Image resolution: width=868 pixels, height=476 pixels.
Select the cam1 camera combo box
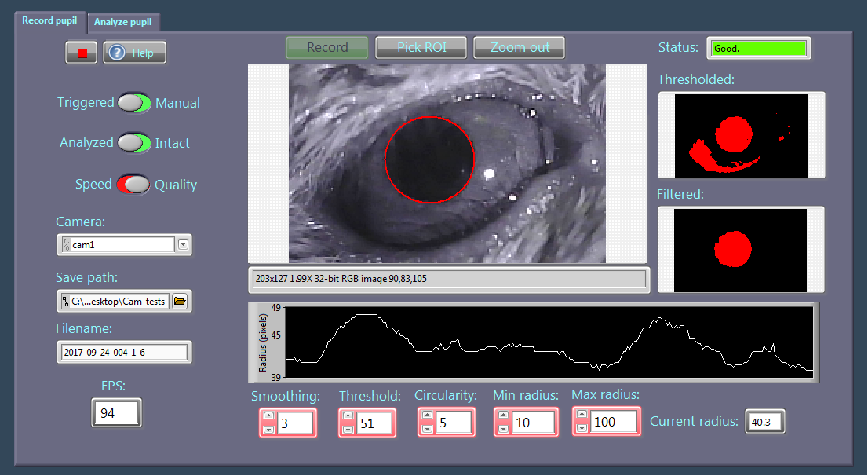point(118,244)
